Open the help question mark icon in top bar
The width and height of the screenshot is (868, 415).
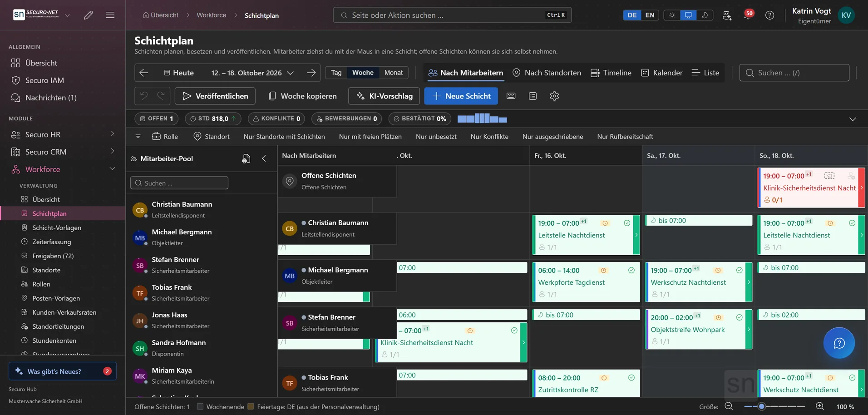pos(769,15)
